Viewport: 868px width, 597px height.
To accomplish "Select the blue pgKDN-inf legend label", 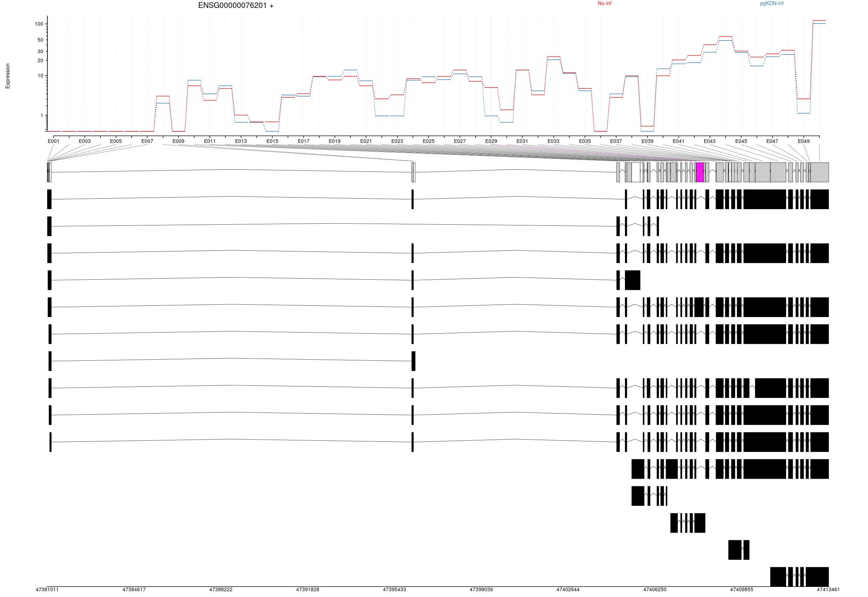I will [771, 3].
